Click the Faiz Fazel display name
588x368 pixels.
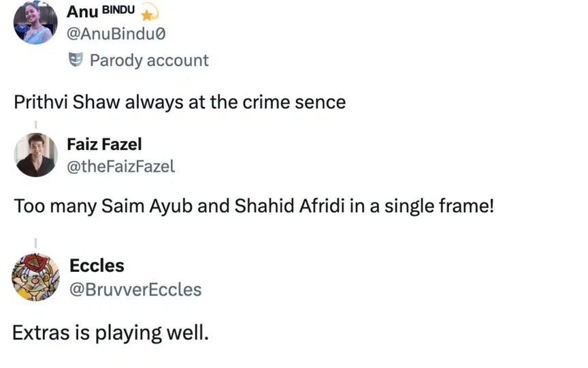103,144
